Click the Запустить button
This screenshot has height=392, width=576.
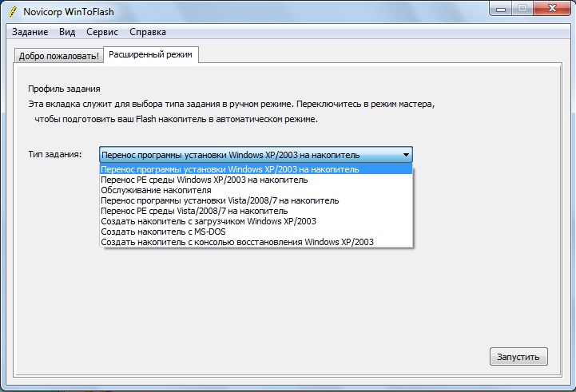click(x=518, y=357)
